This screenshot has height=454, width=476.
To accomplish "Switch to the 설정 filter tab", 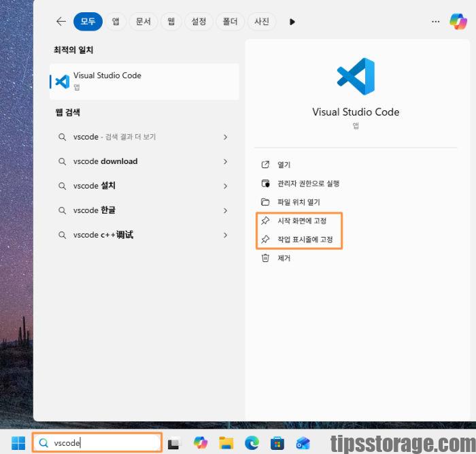I will click(x=199, y=22).
